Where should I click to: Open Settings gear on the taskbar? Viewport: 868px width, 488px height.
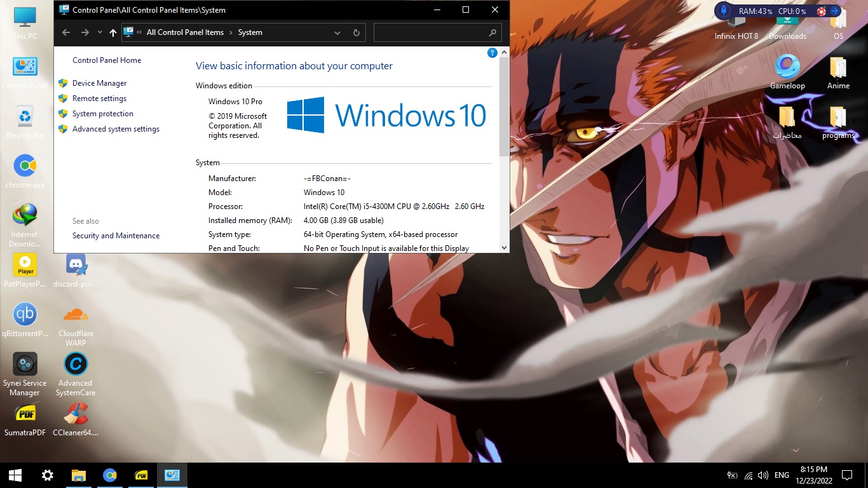click(47, 475)
